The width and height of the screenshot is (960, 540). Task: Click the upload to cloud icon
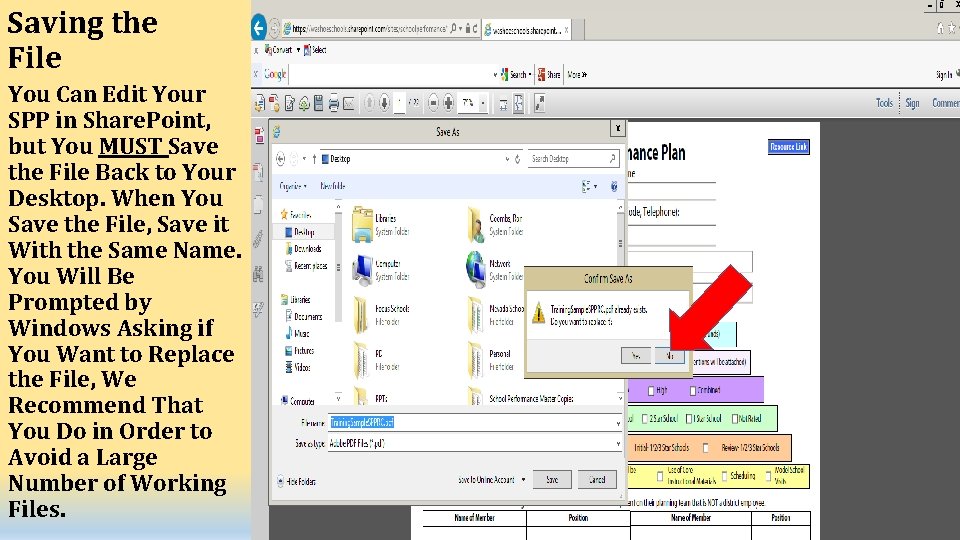coord(304,103)
